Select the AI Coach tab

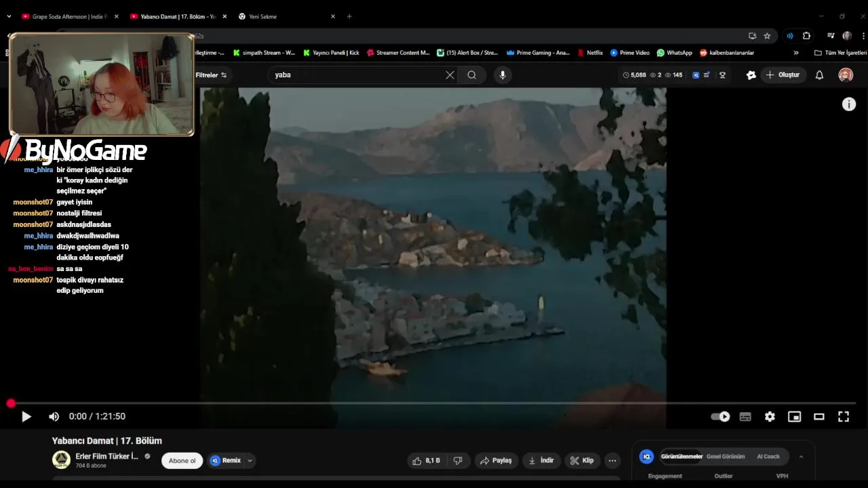click(x=768, y=457)
